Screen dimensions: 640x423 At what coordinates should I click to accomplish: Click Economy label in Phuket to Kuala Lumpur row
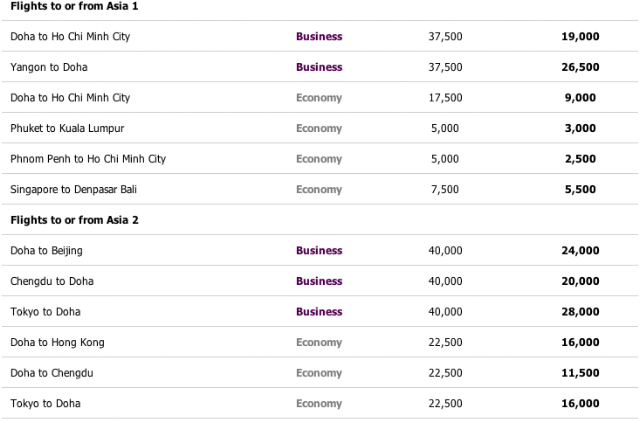coord(319,128)
